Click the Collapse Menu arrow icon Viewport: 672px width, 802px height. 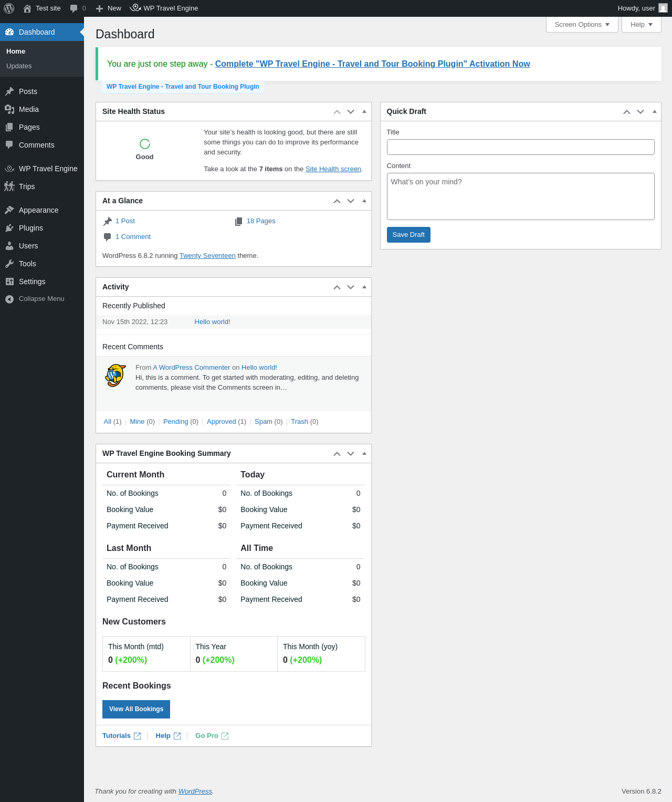(9, 299)
